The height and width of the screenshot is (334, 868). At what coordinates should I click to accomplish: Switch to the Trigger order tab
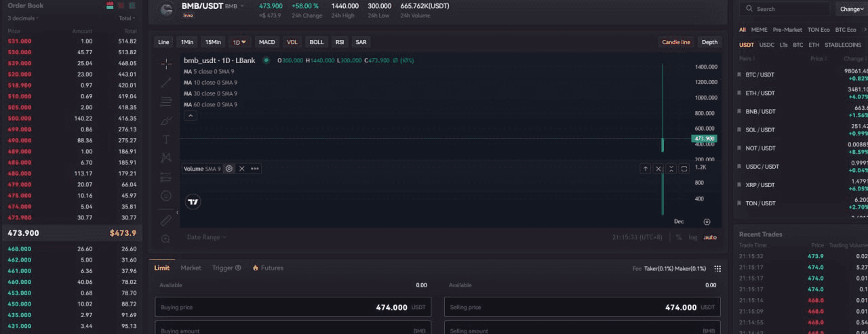click(x=226, y=268)
